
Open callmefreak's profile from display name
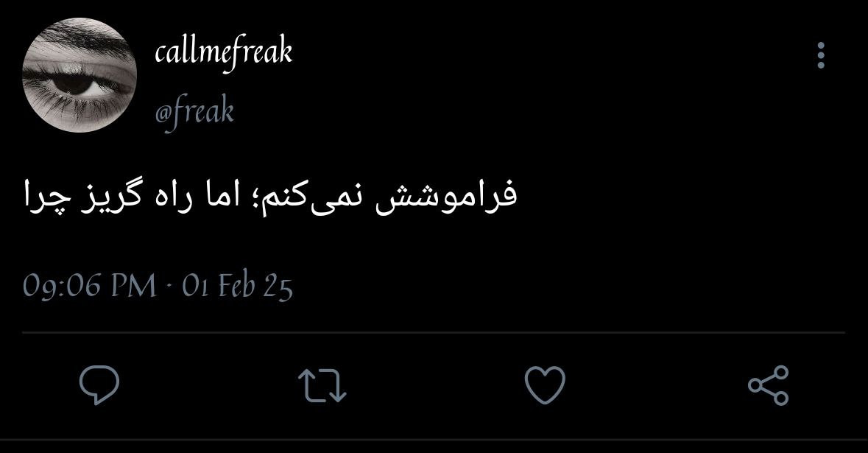(223, 52)
